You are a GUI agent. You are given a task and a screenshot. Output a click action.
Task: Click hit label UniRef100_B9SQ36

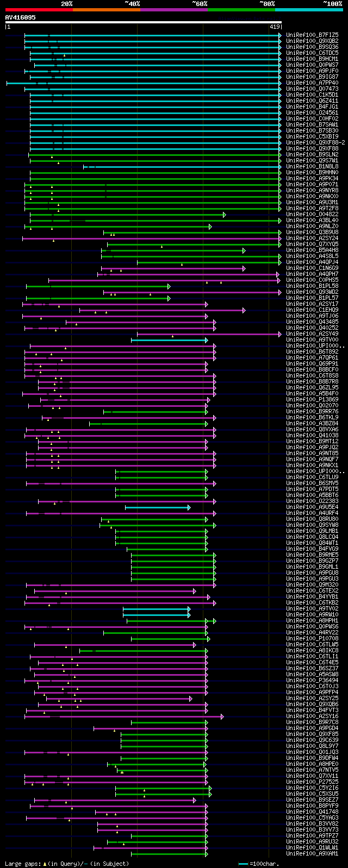point(312,47)
